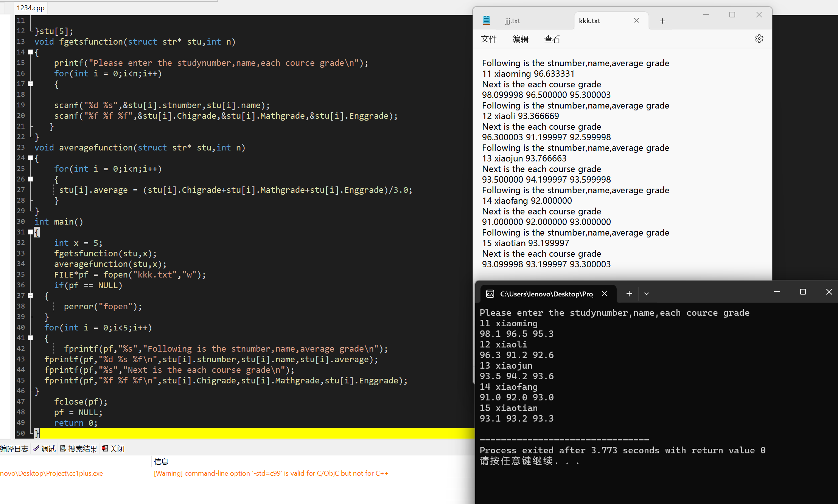Collapse averagefunction fold at line 24

point(31,158)
